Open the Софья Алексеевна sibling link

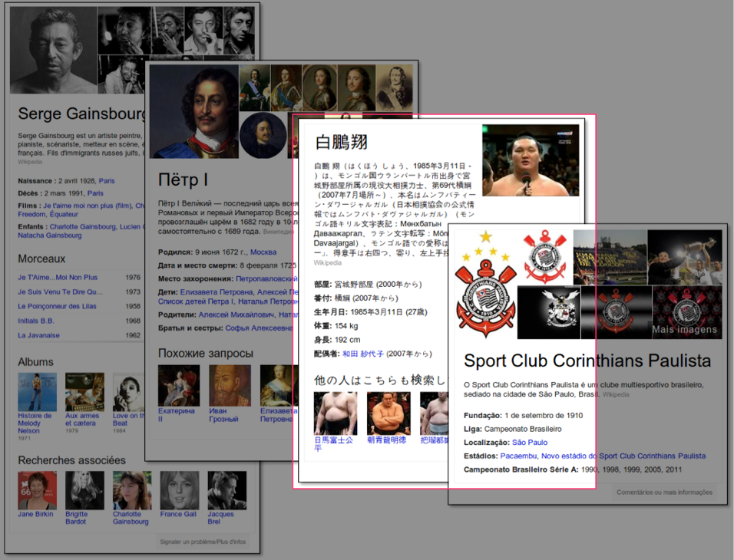tap(260, 328)
